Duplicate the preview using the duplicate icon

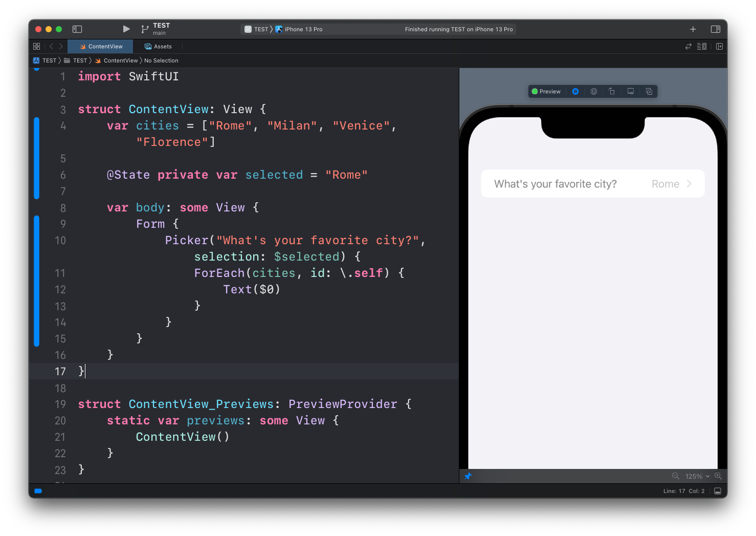point(649,91)
